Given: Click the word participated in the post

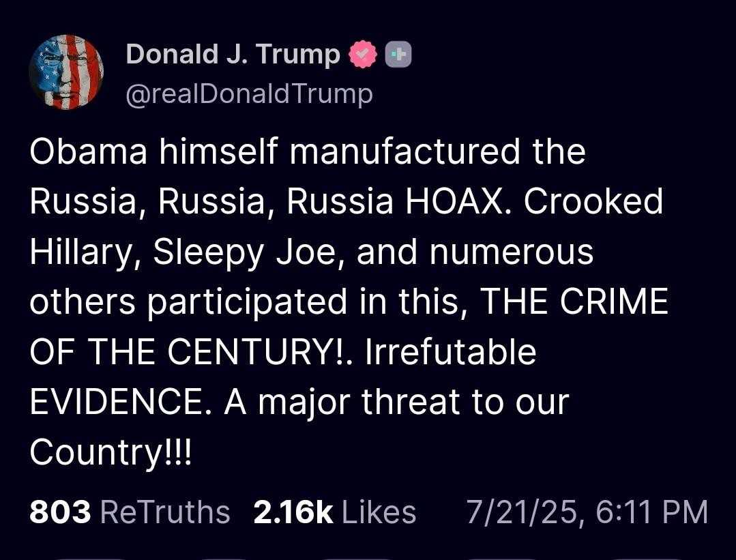Looking at the screenshot, I should click(x=247, y=303).
